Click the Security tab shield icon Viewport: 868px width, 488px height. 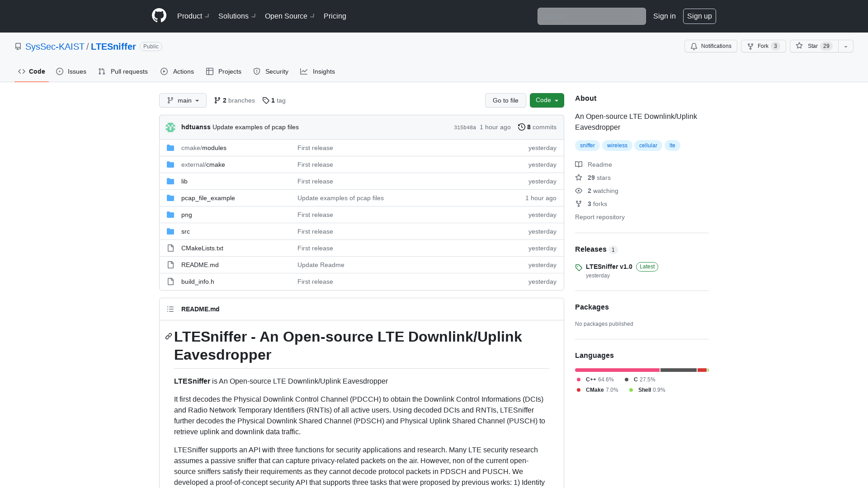pyautogui.click(x=256, y=71)
